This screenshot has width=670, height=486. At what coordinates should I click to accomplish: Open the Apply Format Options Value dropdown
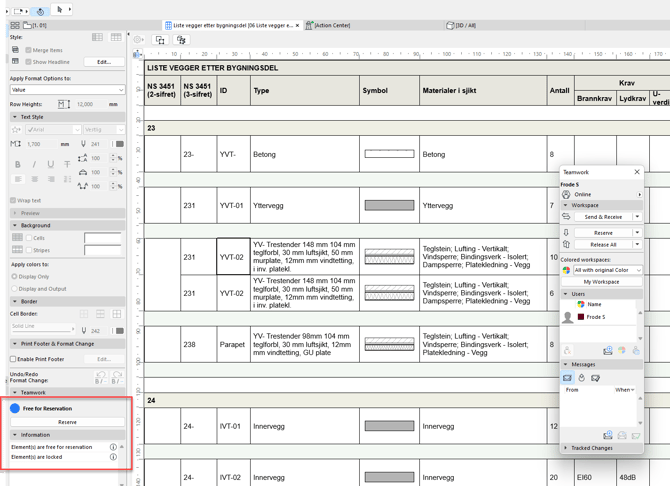(66, 90)
